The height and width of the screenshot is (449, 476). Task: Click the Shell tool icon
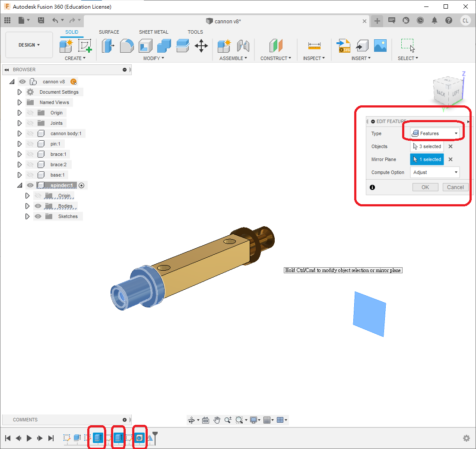pyautogui.click(x=145, y=45)
